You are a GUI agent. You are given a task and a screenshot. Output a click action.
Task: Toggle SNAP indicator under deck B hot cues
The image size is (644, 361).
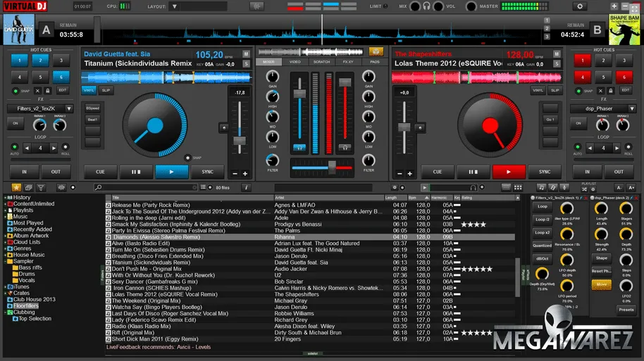point(578,91)
